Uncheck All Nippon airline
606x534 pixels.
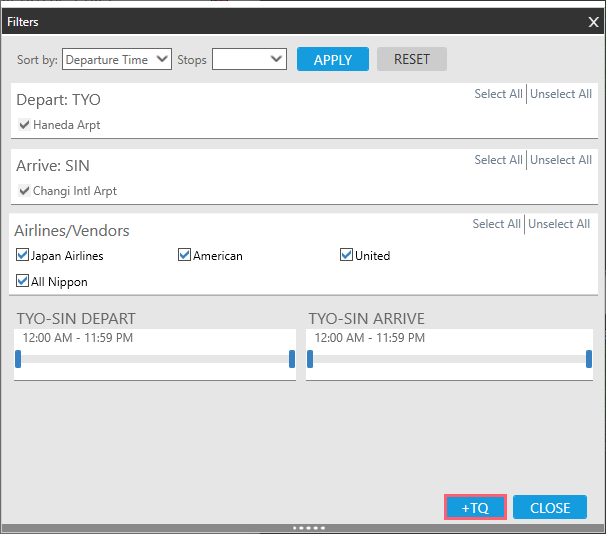[x=23, y=281]
